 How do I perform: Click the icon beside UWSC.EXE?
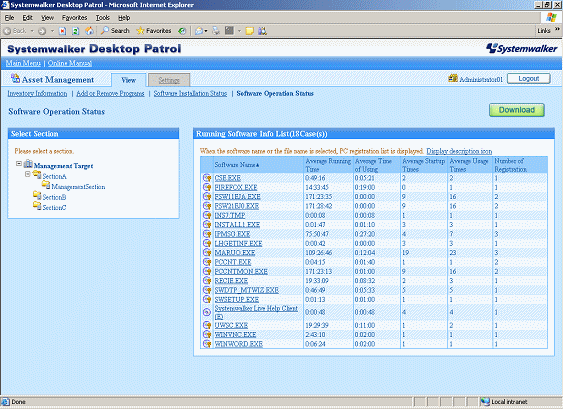tap(207, 325)
